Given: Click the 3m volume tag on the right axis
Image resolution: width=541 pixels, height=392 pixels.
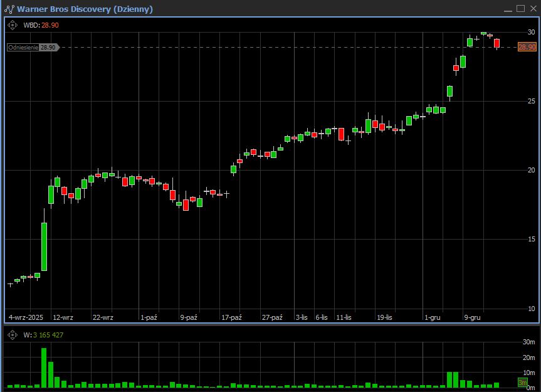Looking at the screenshot, I should (x=522, y=383).
